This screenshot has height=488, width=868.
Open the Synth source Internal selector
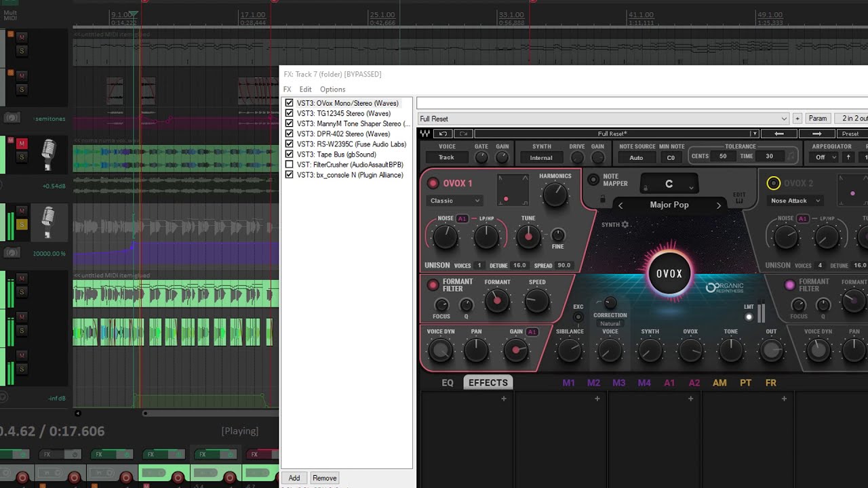pyautogui.click(x=541, y=157)
